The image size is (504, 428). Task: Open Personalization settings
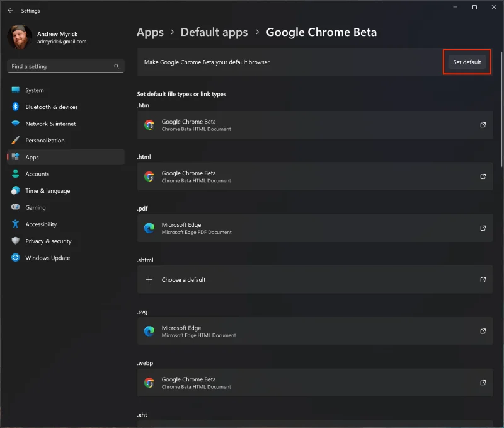(x=66, y=140)
